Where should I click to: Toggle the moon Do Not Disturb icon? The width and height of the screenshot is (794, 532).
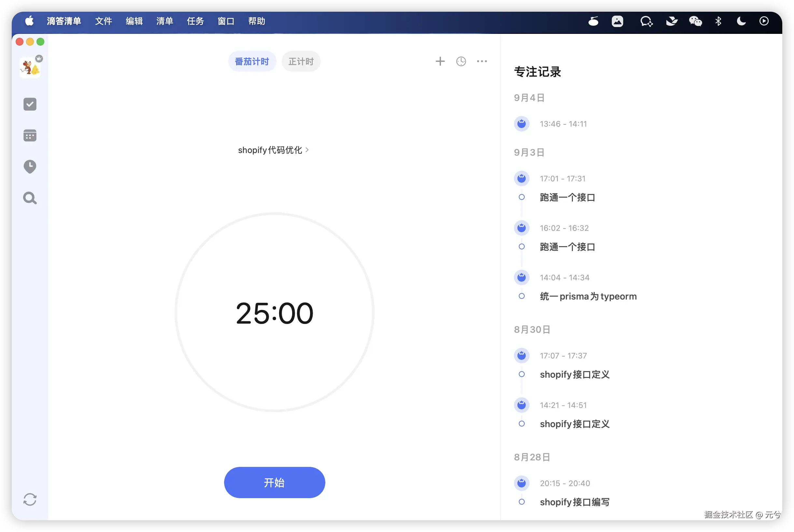point(741,21)
